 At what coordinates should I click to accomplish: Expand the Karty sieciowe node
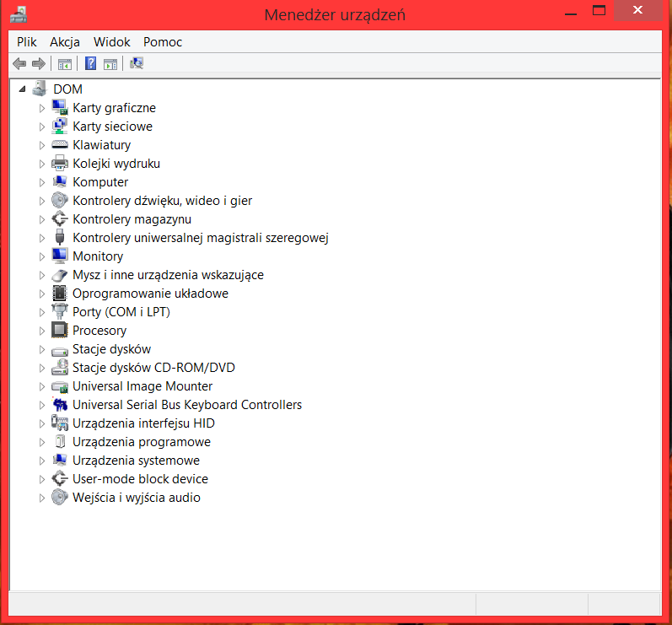[41, 127]
